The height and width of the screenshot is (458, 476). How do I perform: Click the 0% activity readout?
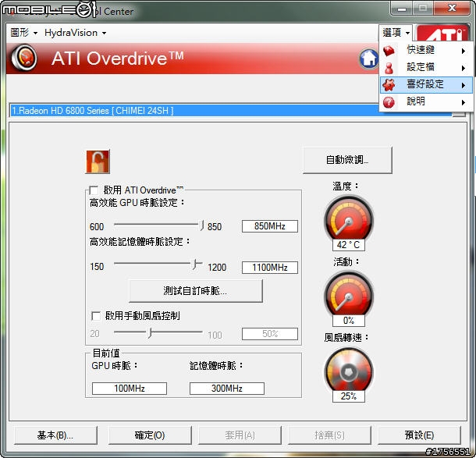tap(349, 321)
